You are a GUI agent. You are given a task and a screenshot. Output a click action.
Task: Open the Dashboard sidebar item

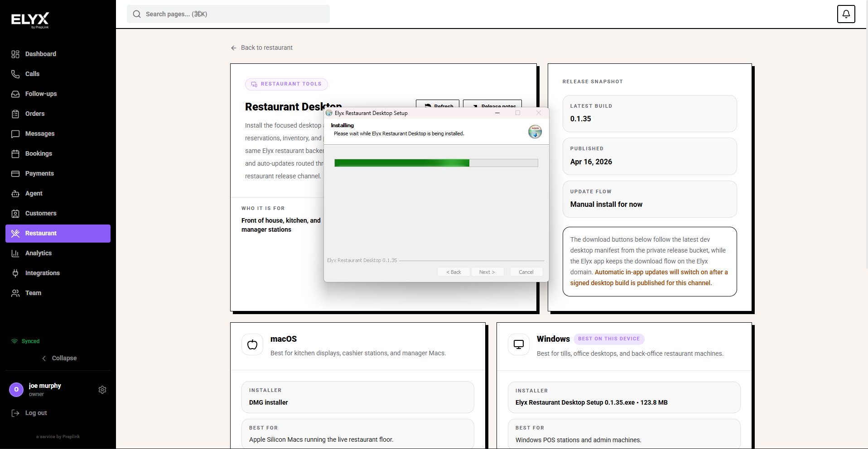58,54
